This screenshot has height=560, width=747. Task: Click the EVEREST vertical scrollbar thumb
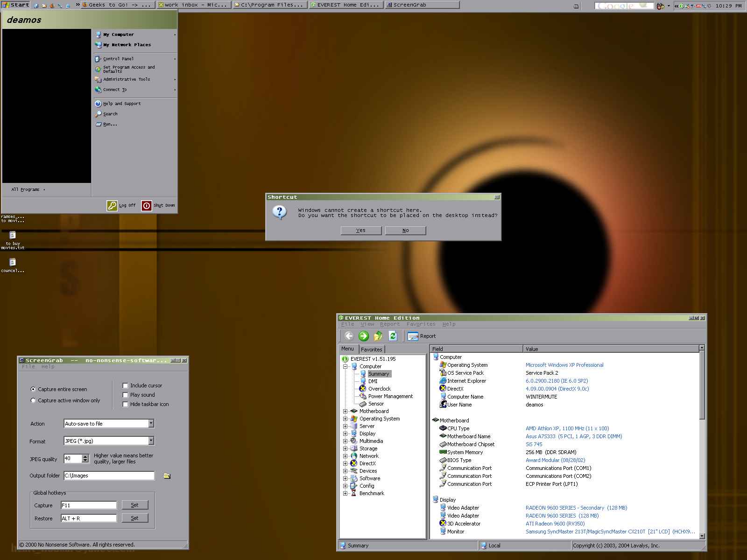coord(702,385)
